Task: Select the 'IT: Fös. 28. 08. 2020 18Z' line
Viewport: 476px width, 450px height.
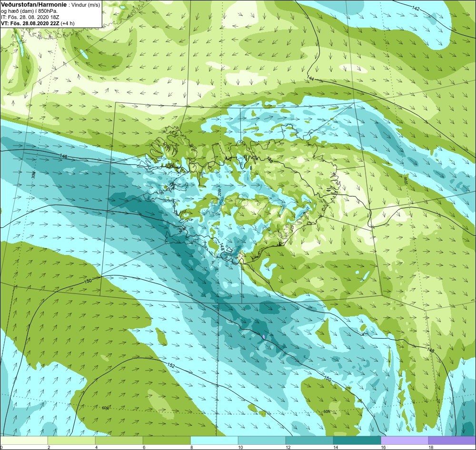Action: point(30,17)
